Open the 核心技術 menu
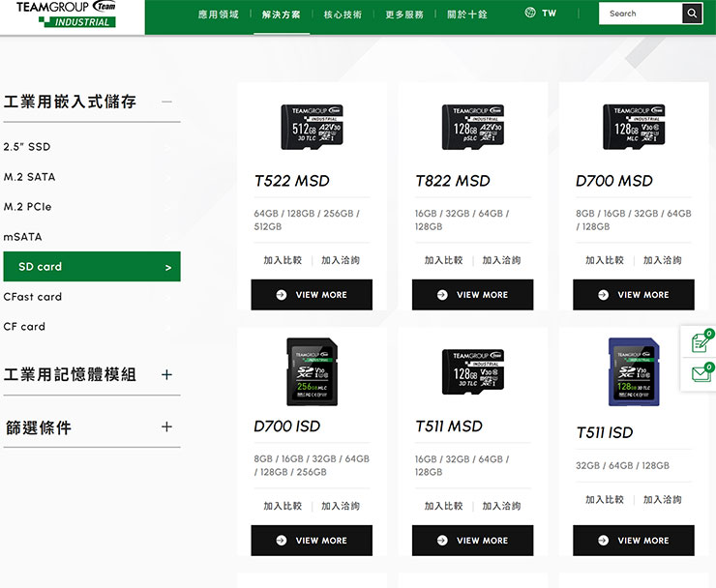 click(x=343, y=15)
